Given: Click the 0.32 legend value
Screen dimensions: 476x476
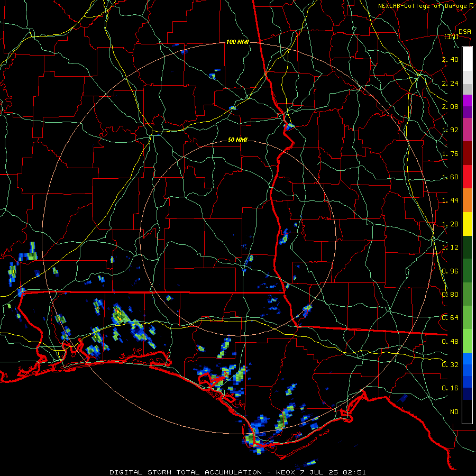Looking at the screenshot, I should (450, 365).
